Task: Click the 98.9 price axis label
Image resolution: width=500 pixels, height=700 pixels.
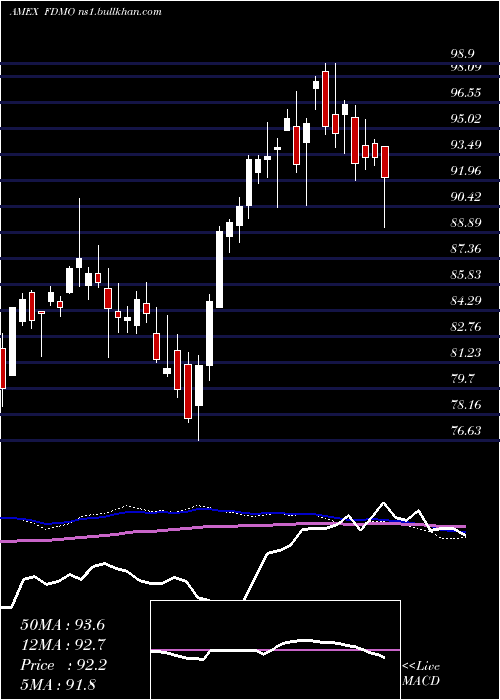Action: tap(462, 54)
